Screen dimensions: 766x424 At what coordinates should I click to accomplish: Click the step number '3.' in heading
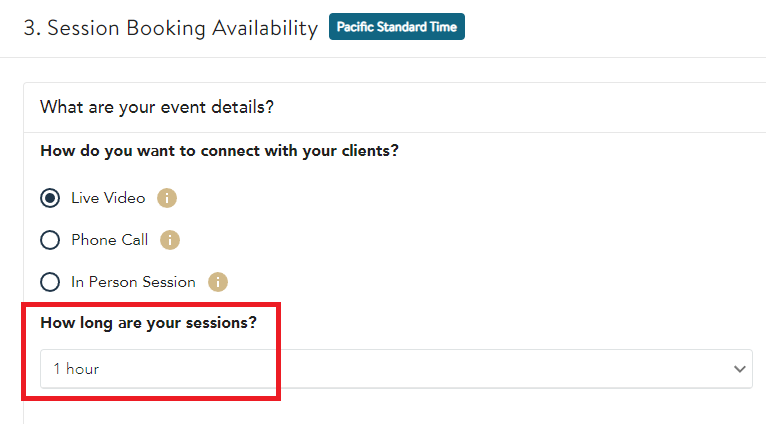32,28
